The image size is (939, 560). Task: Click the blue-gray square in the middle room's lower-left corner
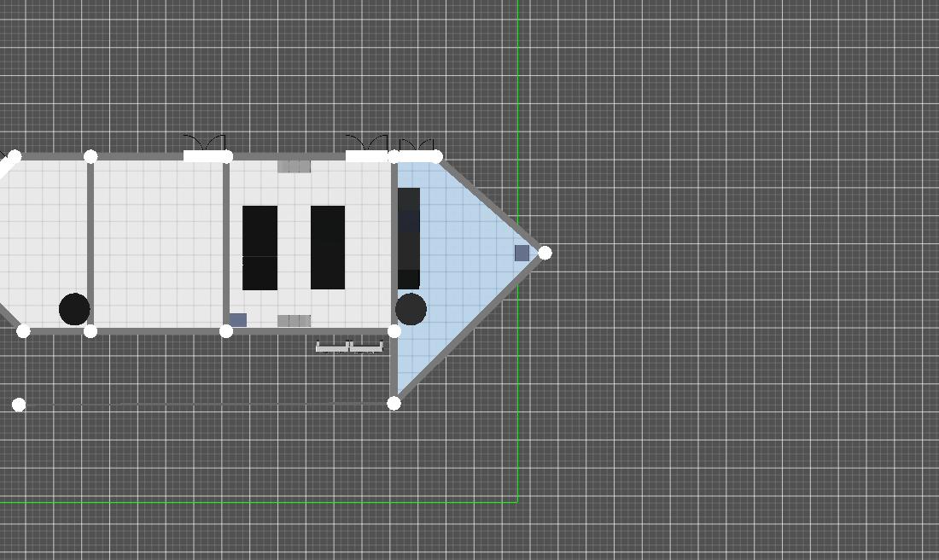pyautogui.click(x=238, y=320)
